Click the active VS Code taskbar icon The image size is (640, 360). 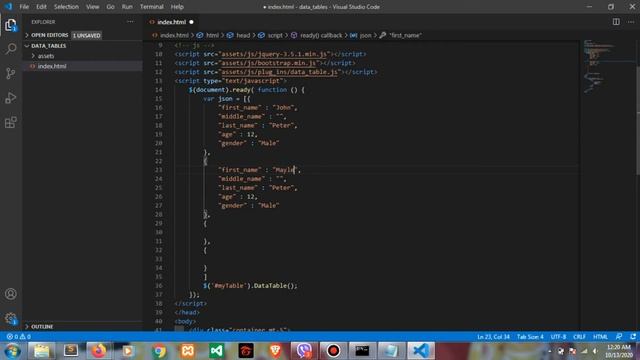pyautogui.click(x=421, y=351)
